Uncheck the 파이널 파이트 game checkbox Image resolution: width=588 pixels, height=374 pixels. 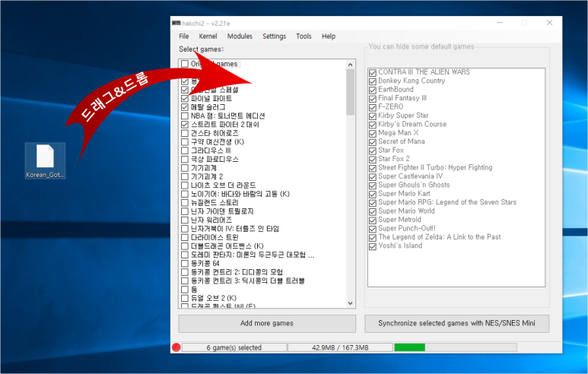tap(185, 99)
